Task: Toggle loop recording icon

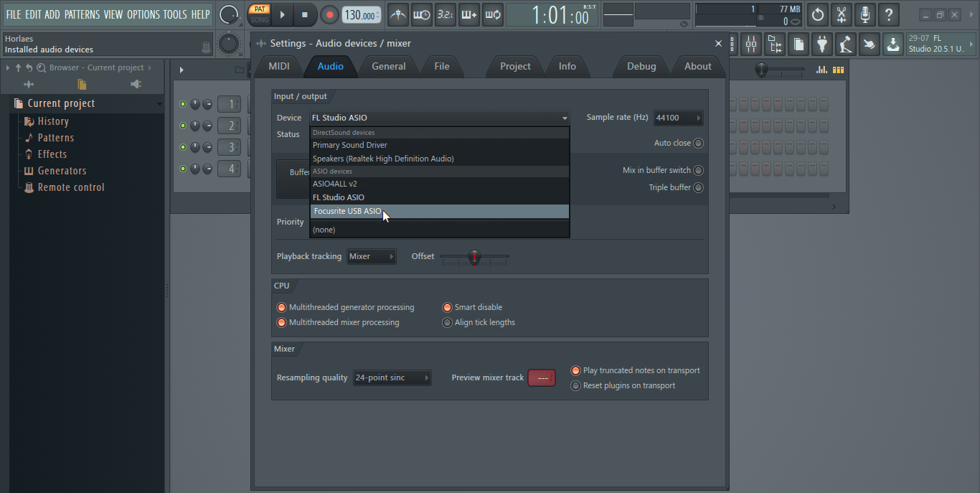Action: [x=493, y=14]
